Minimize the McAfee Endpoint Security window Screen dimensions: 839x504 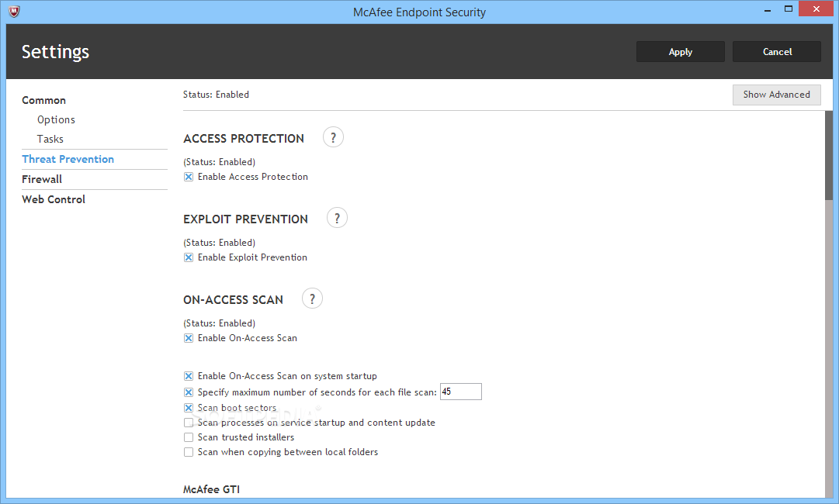(x=768, y=9)
